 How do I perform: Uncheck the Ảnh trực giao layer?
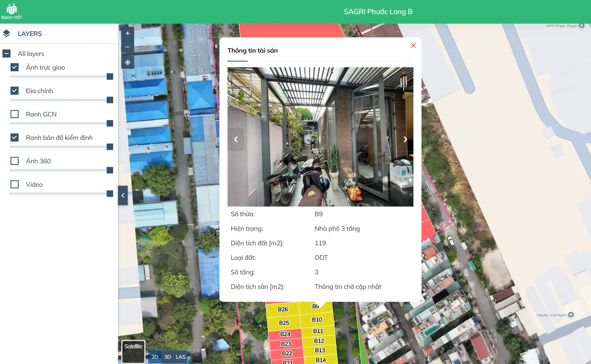pos(15,67)
